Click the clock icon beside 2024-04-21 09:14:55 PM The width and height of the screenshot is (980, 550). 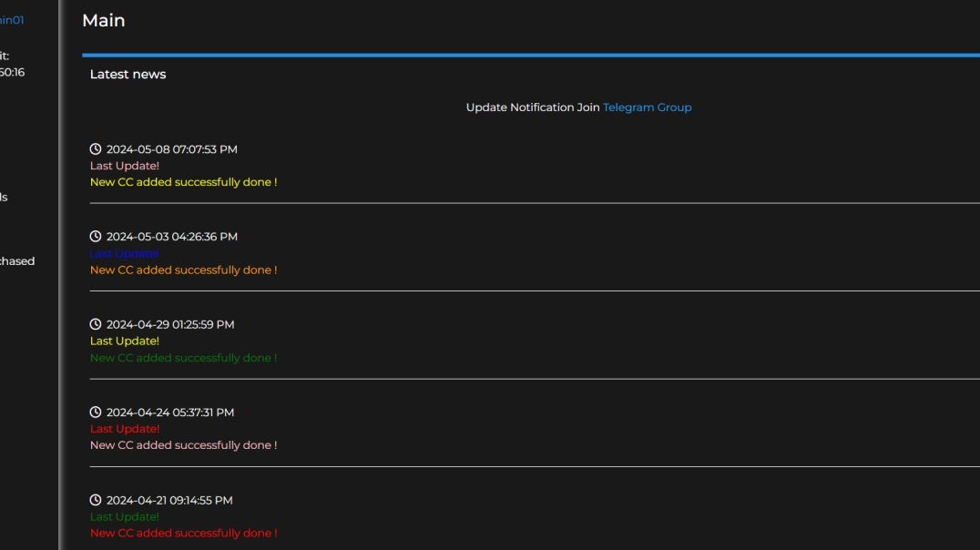coord(96,500)
